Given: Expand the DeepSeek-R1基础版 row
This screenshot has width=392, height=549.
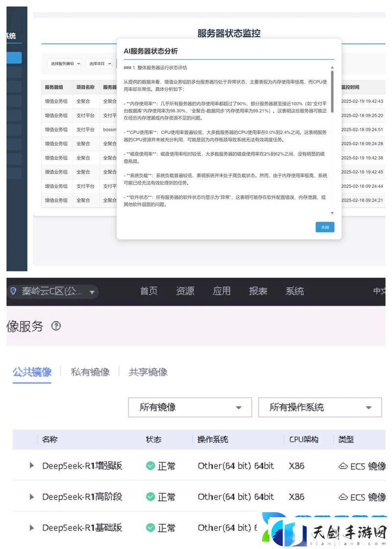Looking at the screenshot, I should click(x=32, y=527).
